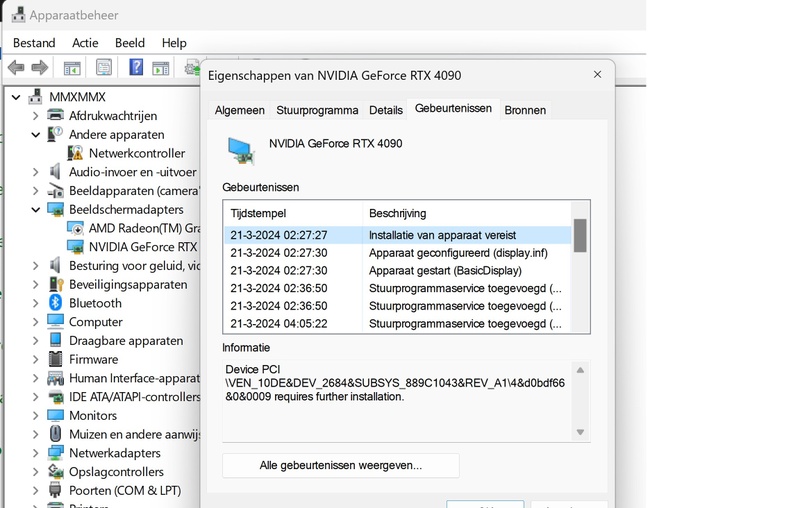Screen dimensions: 800x508
Task: Click the NVIDIA GeForce RTX tree icon
Action: [x=76, y=247]
